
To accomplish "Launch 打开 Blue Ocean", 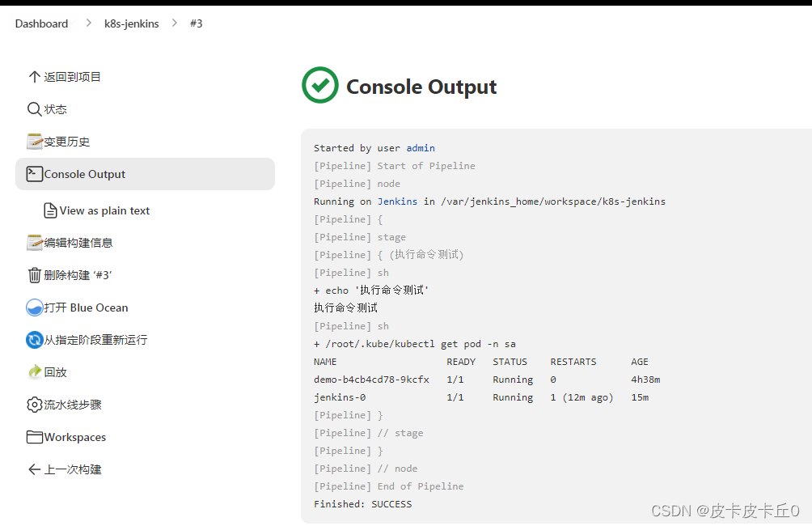I will point(86,308).
